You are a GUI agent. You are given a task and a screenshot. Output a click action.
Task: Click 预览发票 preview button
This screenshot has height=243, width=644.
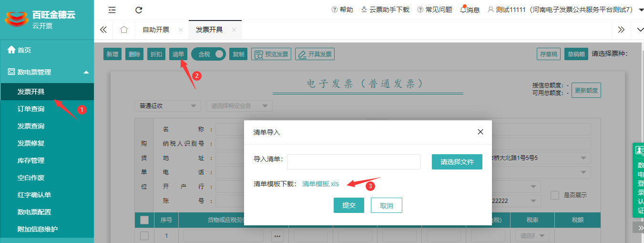coord(271,54)
